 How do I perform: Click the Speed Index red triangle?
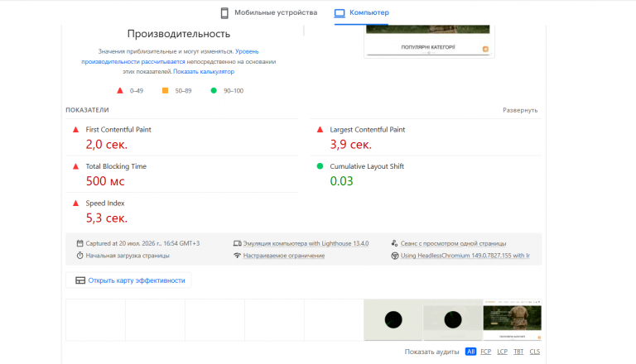click(75, 203)
